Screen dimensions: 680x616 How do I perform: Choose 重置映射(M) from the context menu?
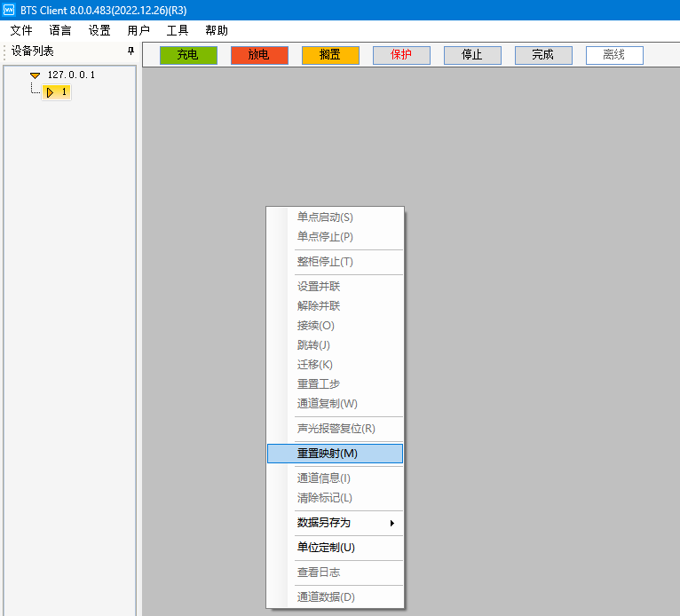pos(335,454)
